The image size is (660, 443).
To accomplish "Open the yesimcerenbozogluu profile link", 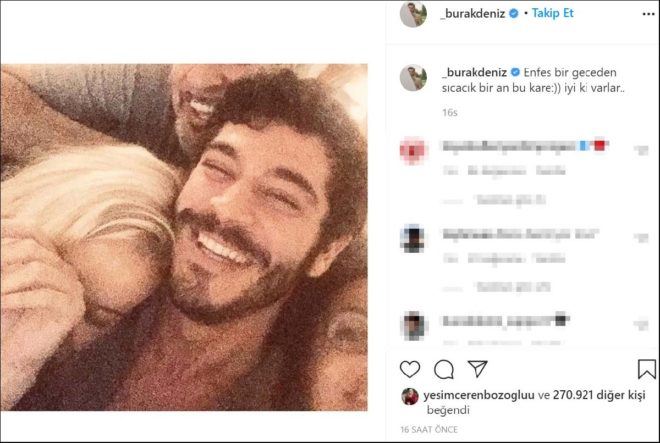I will coord(479,395).
